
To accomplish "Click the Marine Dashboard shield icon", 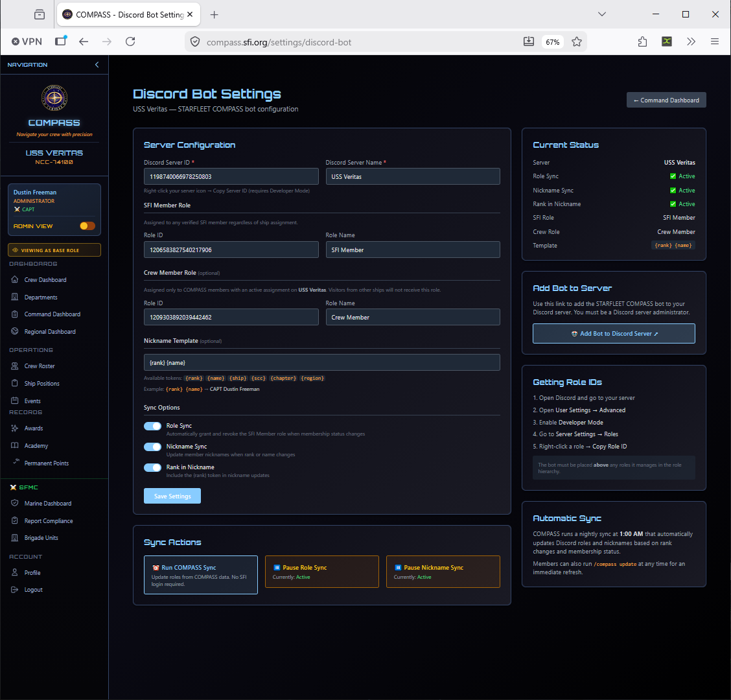I will [x=15, y=503].
